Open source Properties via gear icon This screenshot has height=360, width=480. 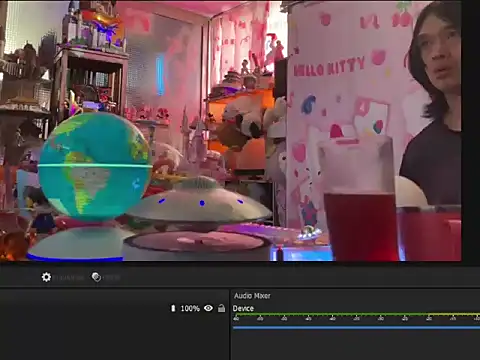tap(46, 277)
